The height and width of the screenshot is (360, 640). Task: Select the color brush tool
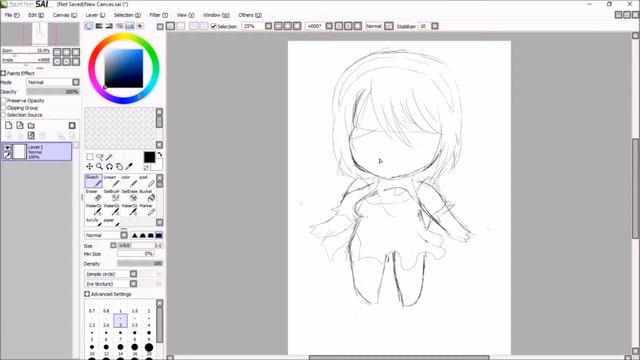pyautogui.click(x=129, y=181)
